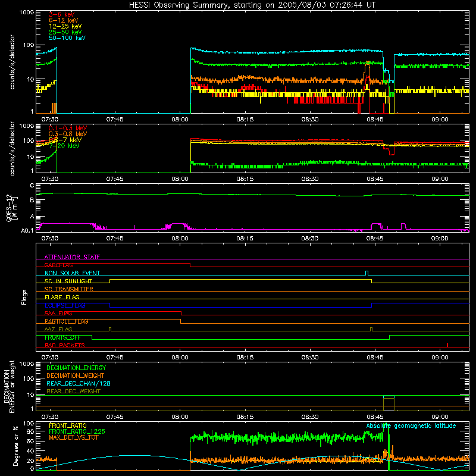The image size is (476, 476).
Task: Select the NON_SOLAR_EVENT flag label
Action: click(x=72, y=273)
